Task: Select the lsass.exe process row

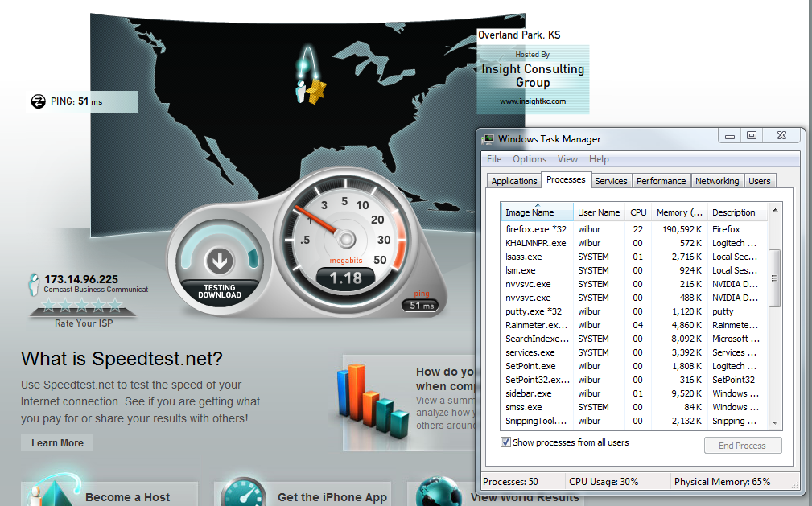Action: [634, 257]
